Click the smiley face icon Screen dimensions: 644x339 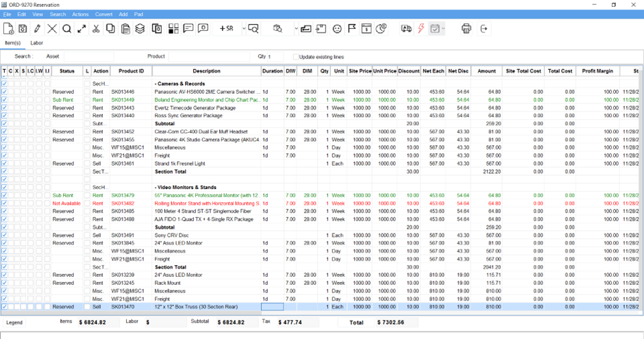tap(337, 29)
